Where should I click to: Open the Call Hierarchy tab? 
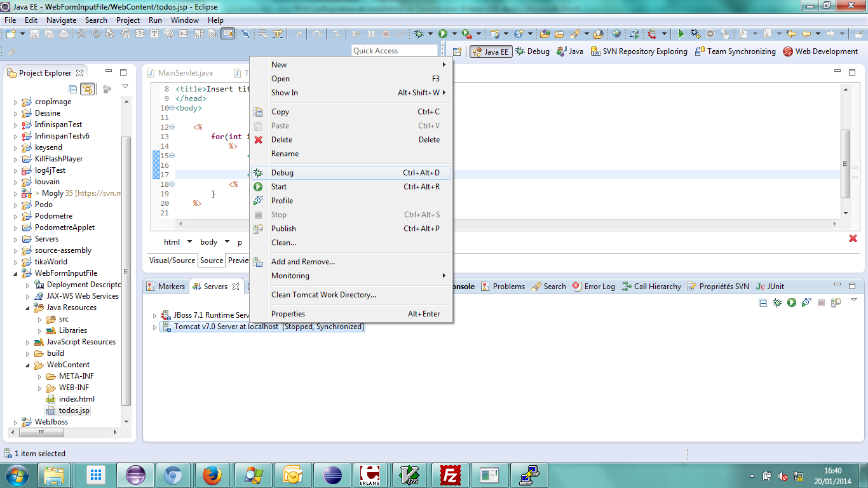point(651,287)
